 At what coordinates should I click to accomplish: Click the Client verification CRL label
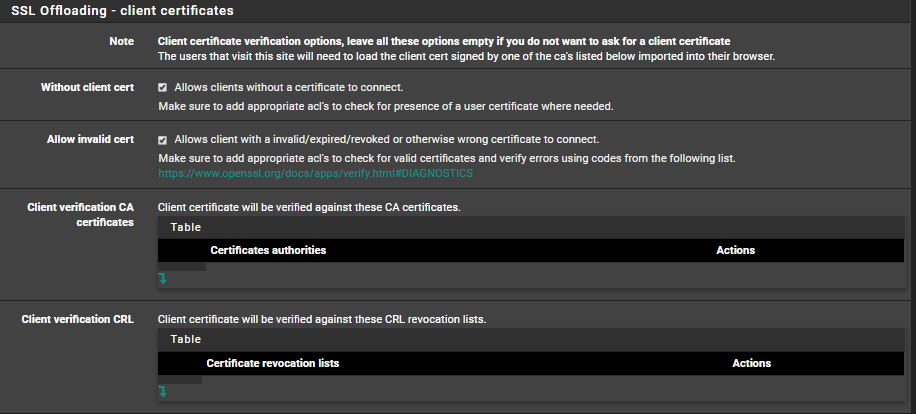pyautogui.click(x=78, y=319)
